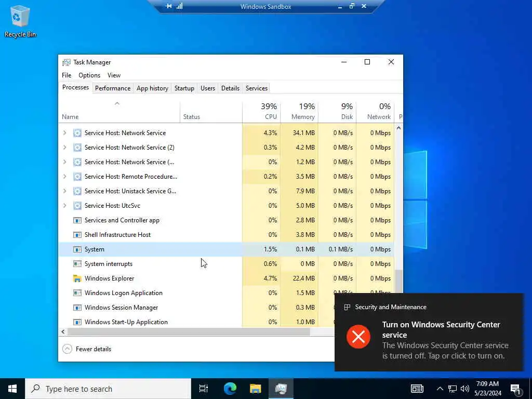The image size is (532, 399).
Task: Switch to the Details tab
Action: pyautogui.click(x=230, y=88)
